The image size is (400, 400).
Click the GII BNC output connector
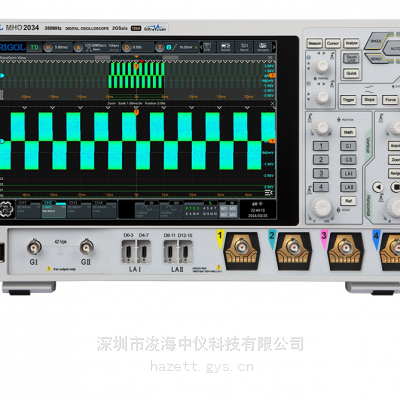coord(86,248)
